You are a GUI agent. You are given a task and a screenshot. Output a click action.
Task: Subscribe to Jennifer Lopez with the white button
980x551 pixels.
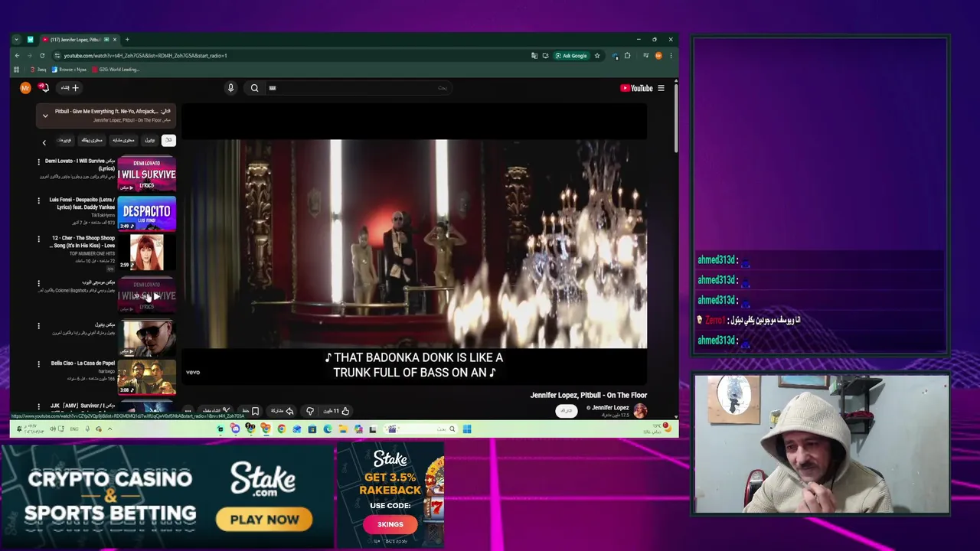[566, 411]
